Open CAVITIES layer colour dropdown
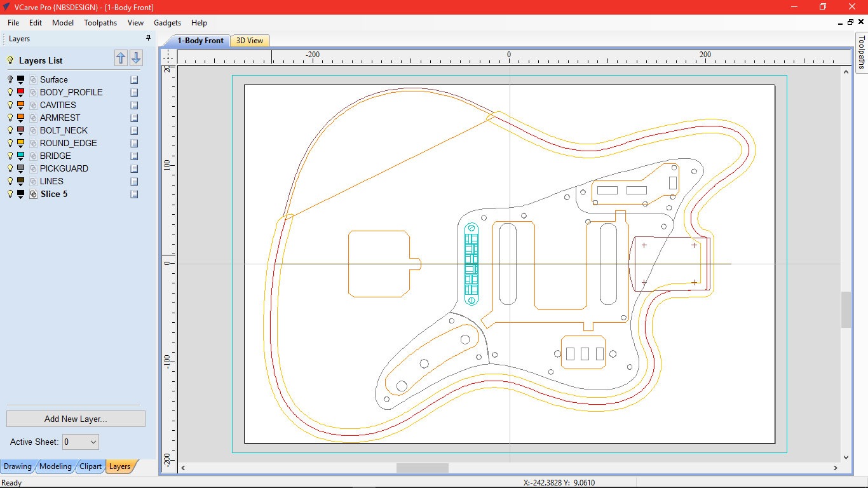868x488 pixels. pyautogui.click(x=21, y=109)
